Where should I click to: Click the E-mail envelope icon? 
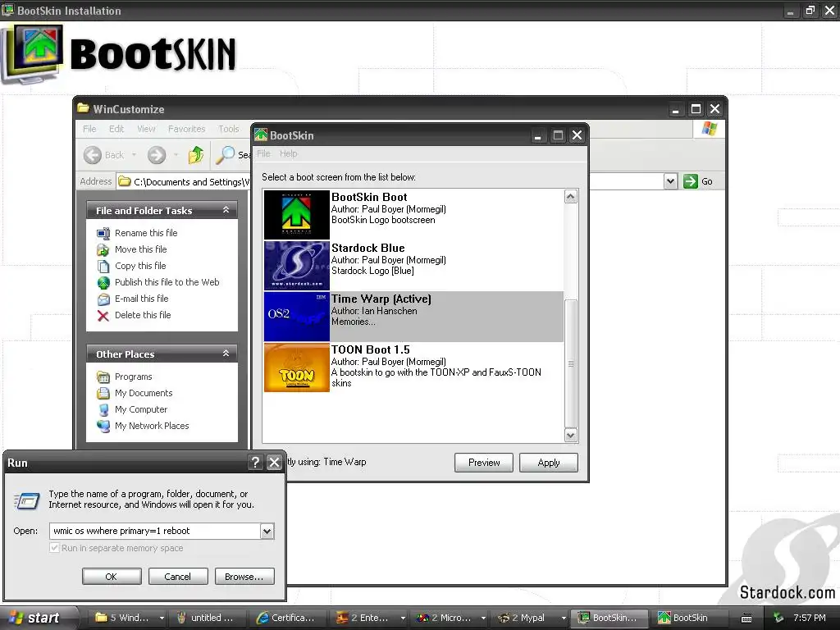(x=103, y=299)
